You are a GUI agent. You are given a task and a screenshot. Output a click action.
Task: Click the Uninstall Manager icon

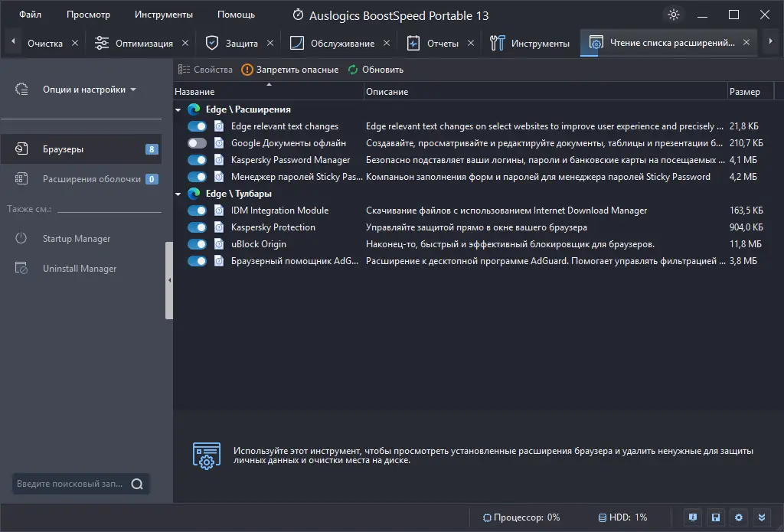pos(21,268)
